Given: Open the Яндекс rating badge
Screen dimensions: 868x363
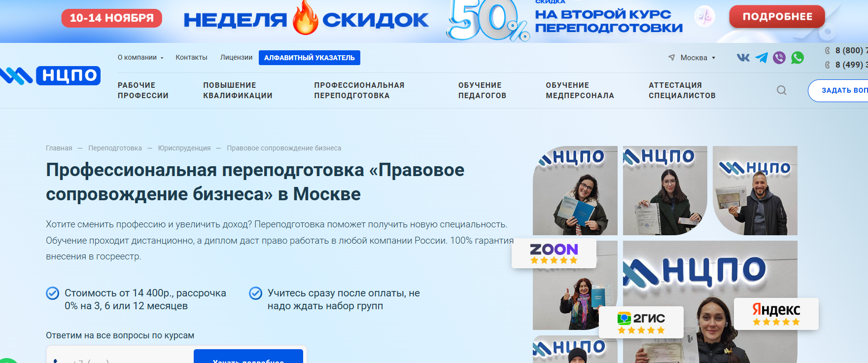Looking at the screenshot, I should (x=776, y=314).
